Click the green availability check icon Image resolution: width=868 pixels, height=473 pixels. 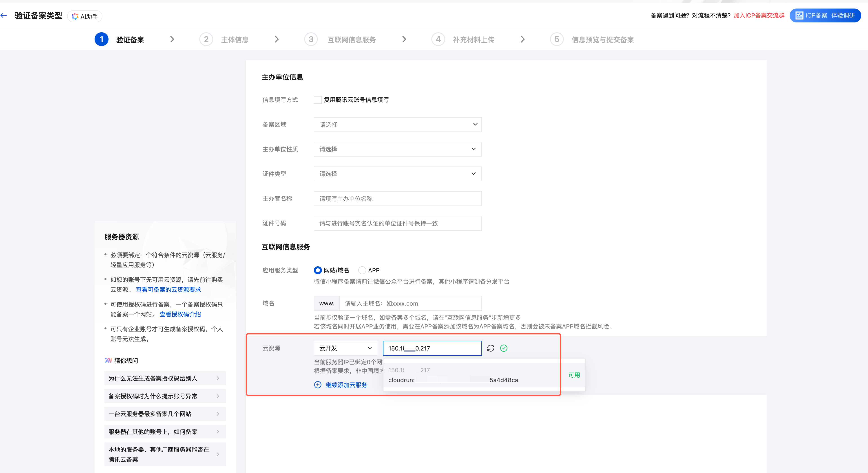504,348
